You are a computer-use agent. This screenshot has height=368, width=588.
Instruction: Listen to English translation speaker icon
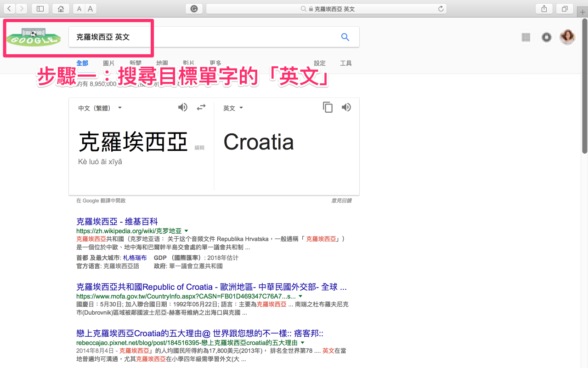click(x=346, y=108)
